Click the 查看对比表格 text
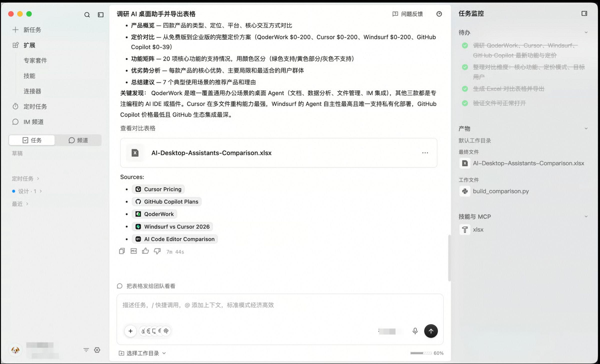 click(x=138, y=128)
